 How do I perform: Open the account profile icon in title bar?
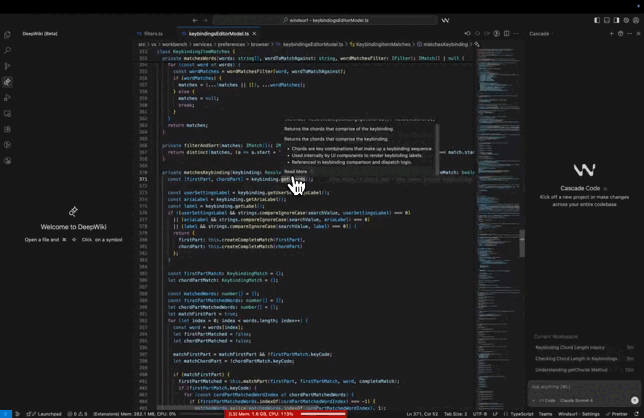[x=636, y=20]
